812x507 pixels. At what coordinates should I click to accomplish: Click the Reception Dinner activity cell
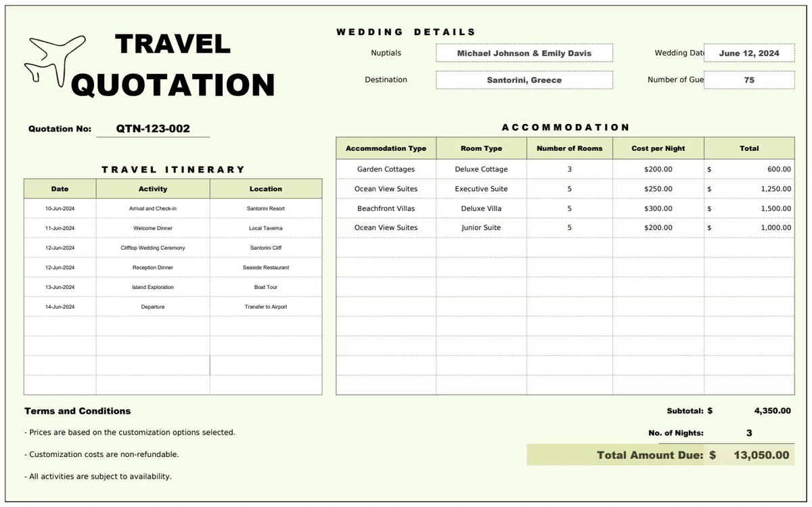pos(153,267)
